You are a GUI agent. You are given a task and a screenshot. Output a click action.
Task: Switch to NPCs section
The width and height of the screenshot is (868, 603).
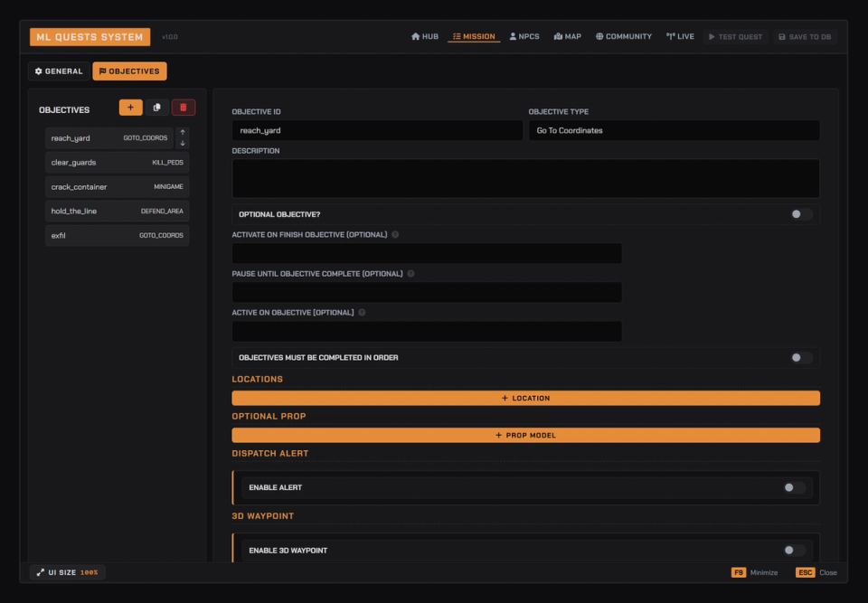click(x=524, y=36)
